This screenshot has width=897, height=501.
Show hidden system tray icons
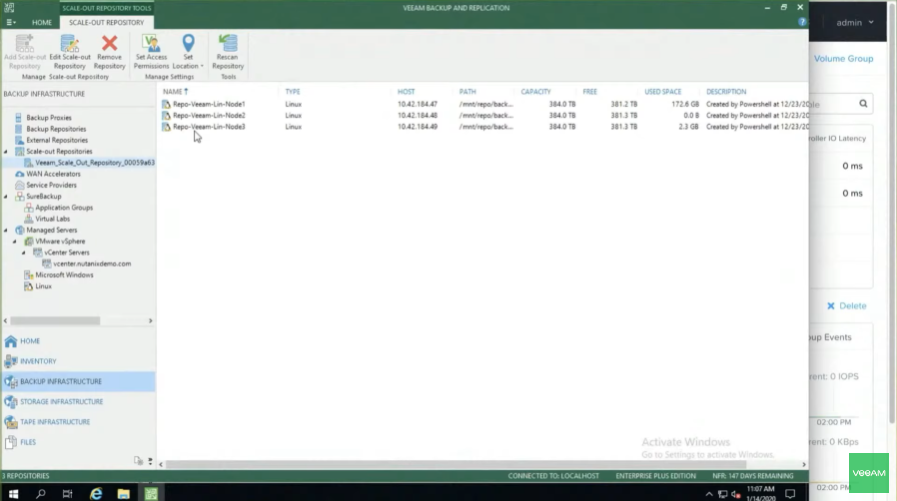(709, 494)
